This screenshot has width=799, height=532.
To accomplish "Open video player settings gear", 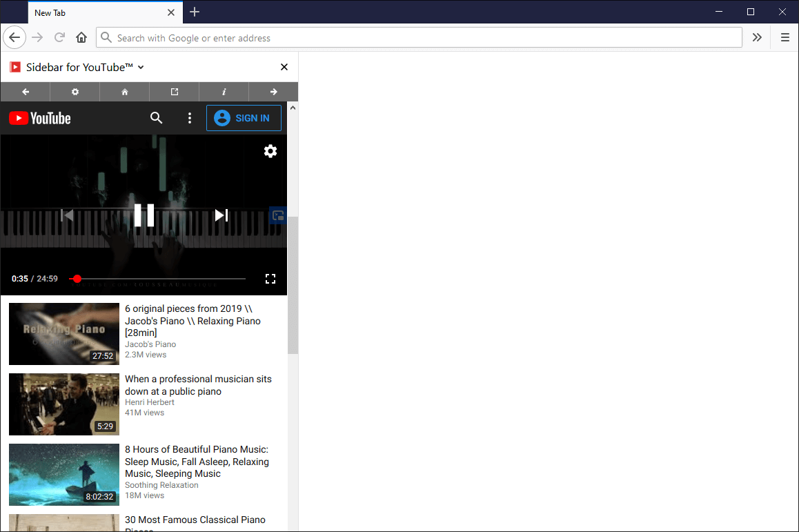I will [270, 151].
